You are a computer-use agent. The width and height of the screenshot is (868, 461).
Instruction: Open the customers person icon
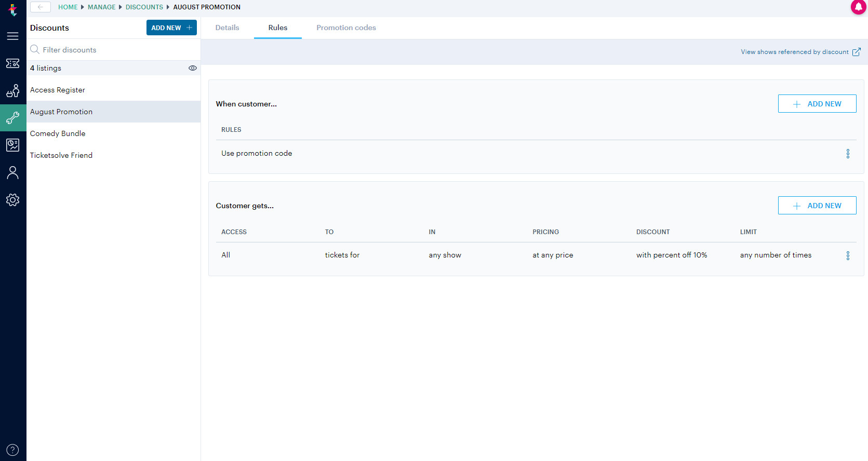[12, 172]
